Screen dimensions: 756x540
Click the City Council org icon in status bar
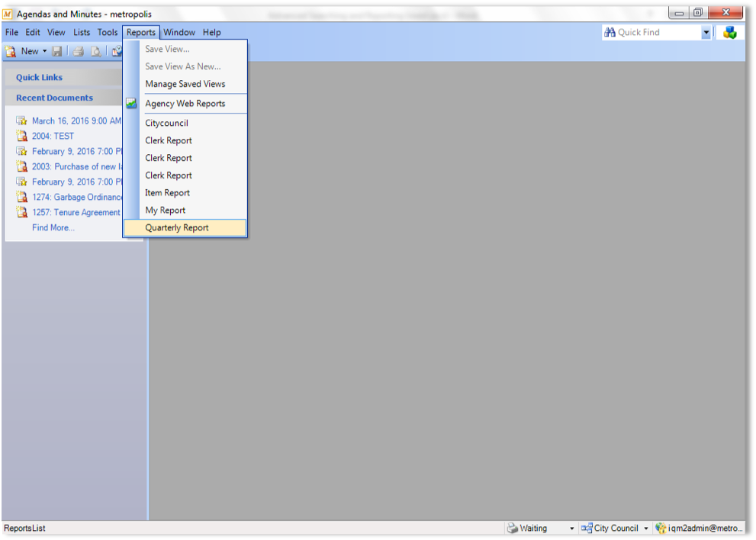tap(587, 528)
